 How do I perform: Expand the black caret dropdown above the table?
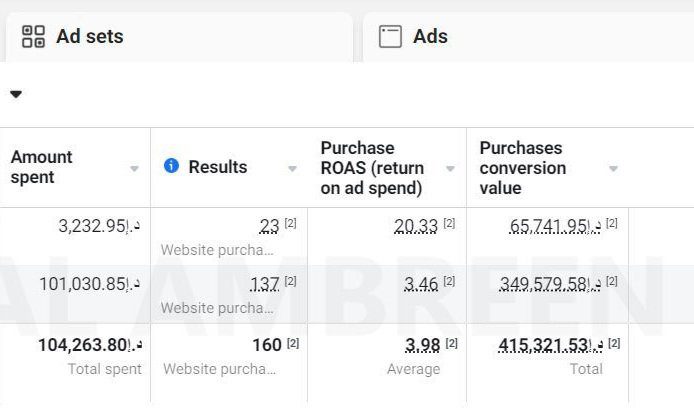click(x=16, y=95)
